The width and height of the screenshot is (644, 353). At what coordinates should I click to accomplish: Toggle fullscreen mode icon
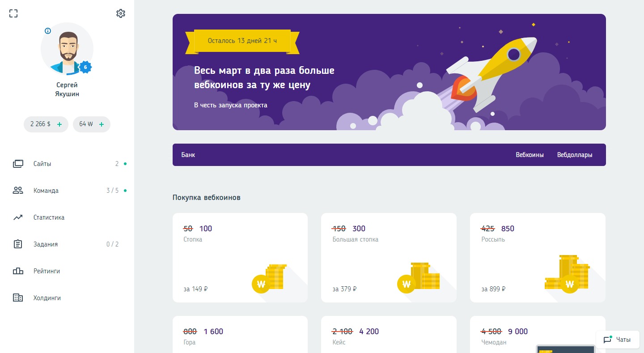pos(13,13)
